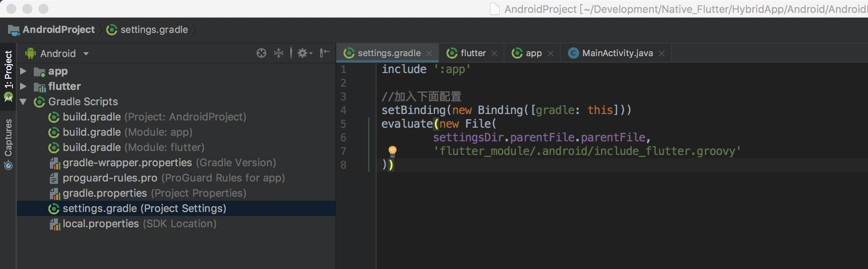Click the gradle.properties file icon
This screenshot has height=269, width=868.
[55, 194]
